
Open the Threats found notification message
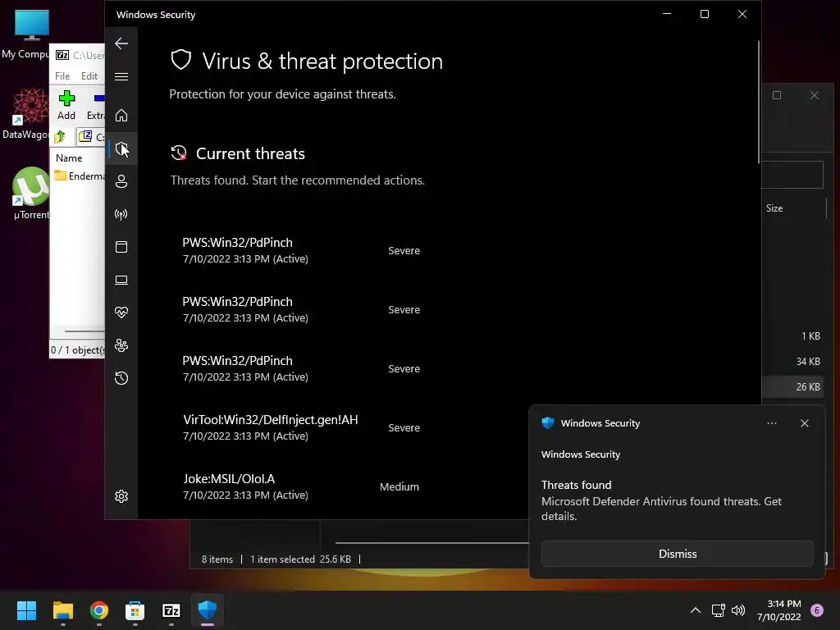pos(661,501)
